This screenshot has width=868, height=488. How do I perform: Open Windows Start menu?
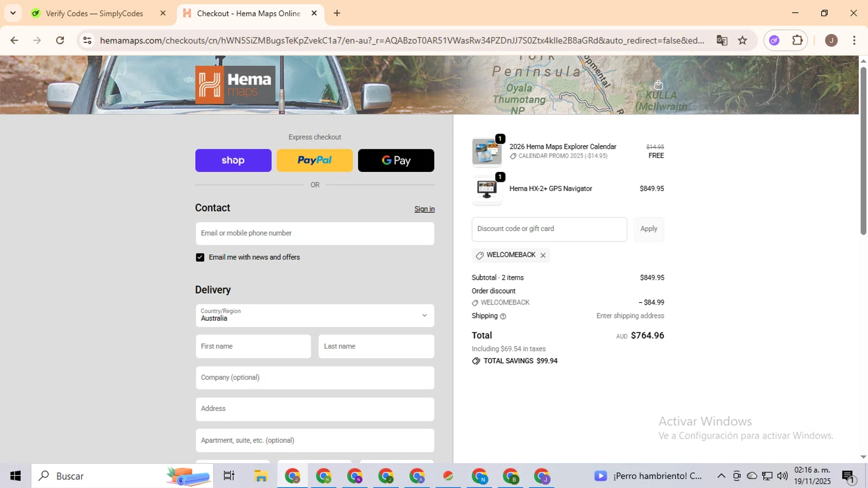(x=16, y=476)
